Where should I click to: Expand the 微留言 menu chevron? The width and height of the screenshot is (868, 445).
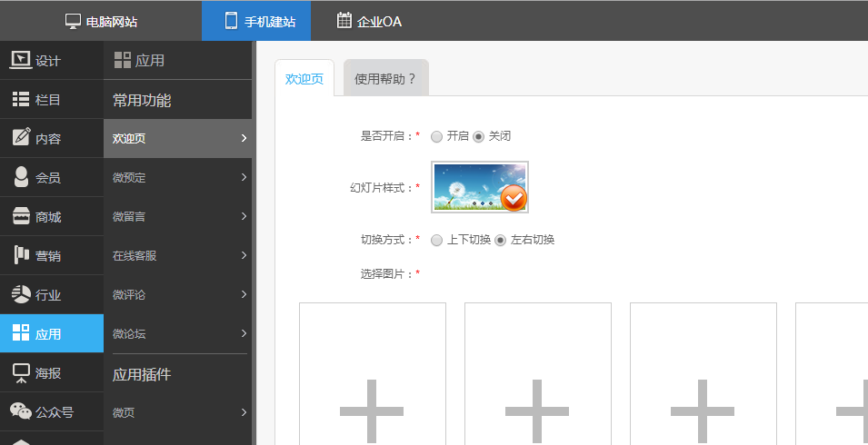pos(244,216)
